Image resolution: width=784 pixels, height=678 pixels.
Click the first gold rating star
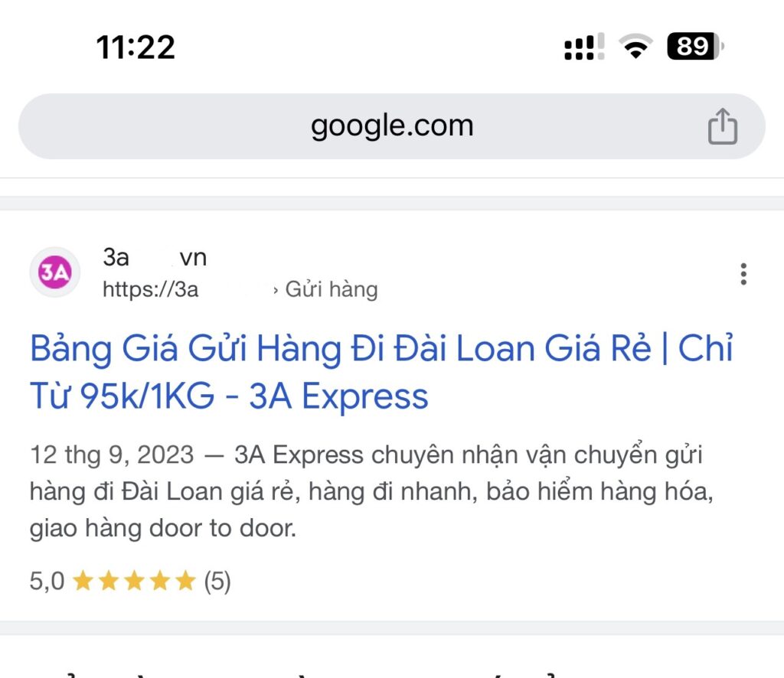83,581
